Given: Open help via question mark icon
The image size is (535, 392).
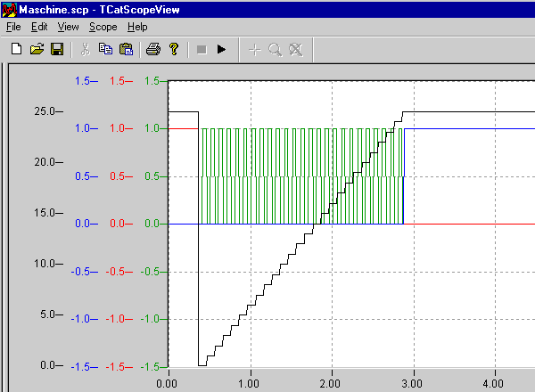Looking at the screenshot, I should pyautogui.click(x=174, y=49).
